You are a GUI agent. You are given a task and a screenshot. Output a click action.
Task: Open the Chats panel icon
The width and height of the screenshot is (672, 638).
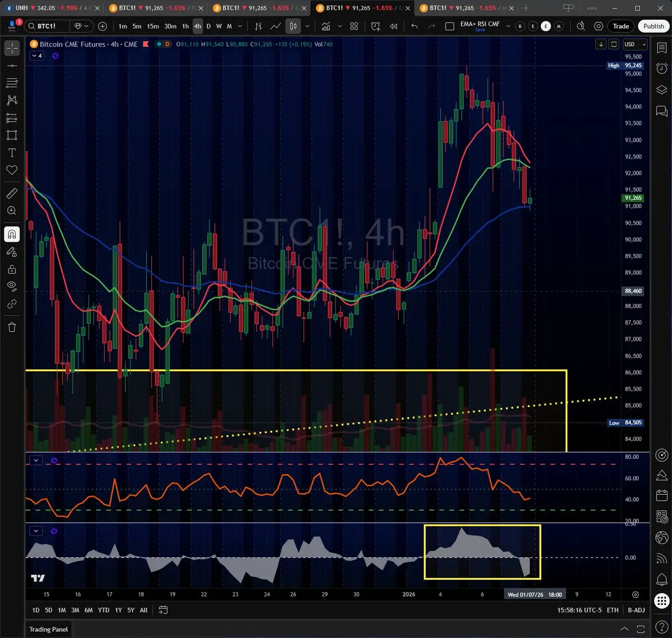661,111
